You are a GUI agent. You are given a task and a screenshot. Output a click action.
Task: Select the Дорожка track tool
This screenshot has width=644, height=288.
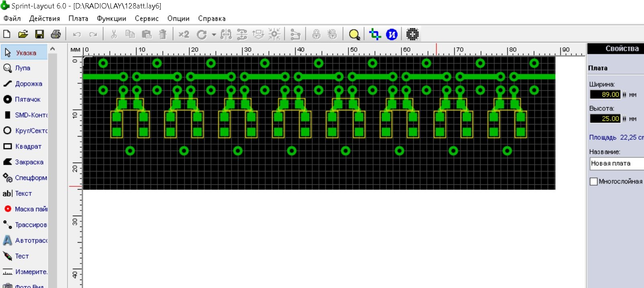tap(25, 84)
